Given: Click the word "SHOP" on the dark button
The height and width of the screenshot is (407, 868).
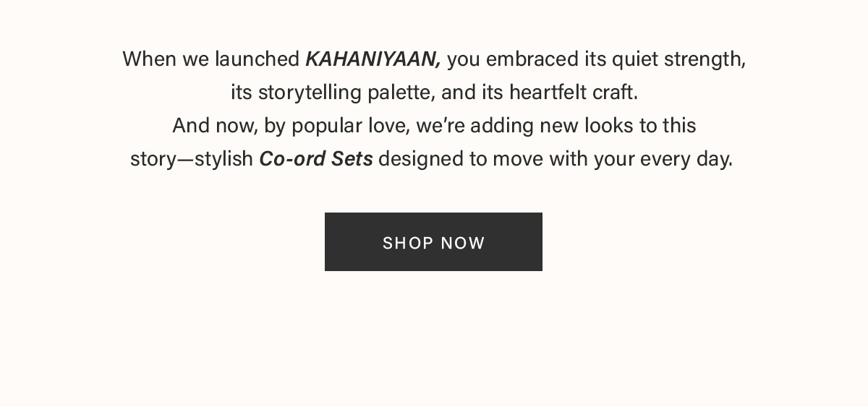Looking at the screenshot, I should coord(407,243).
